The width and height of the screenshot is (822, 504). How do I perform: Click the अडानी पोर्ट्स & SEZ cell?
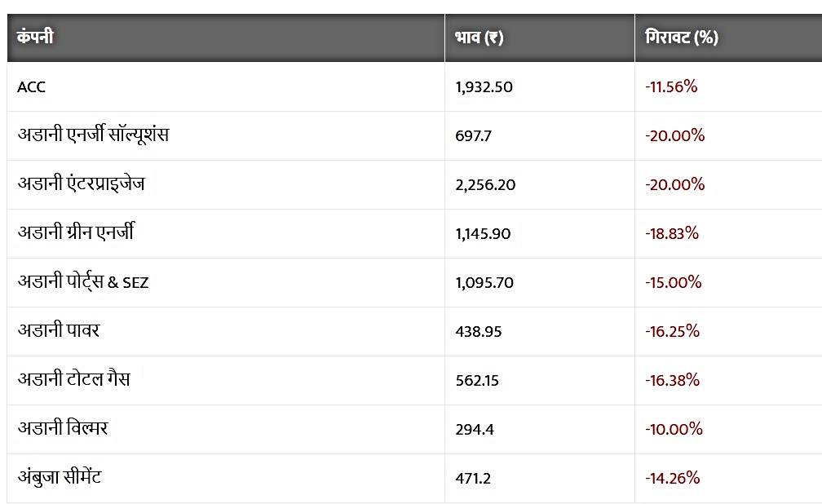83,282
